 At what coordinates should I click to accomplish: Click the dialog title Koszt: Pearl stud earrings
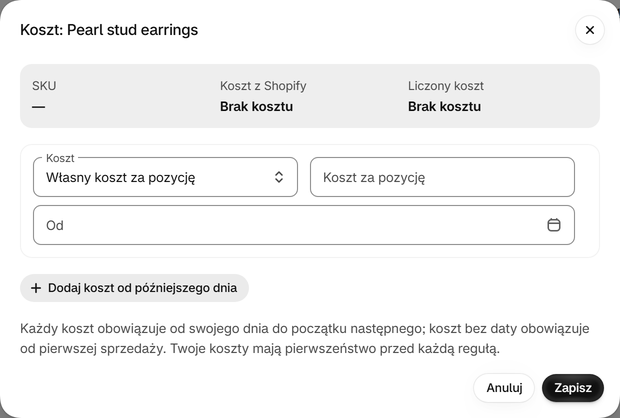click(109, 30)
